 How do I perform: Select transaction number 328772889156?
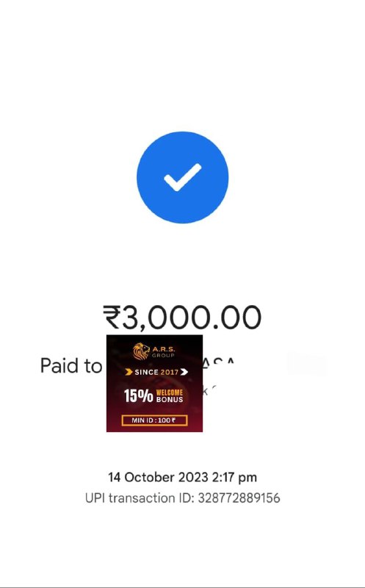(239, 498)
